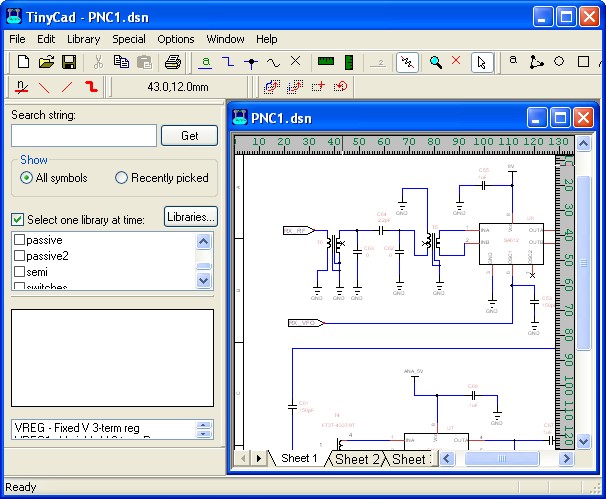Viewport: 606px width, 499px height.
Task: Select the junction dot tool
Action: 251,62
